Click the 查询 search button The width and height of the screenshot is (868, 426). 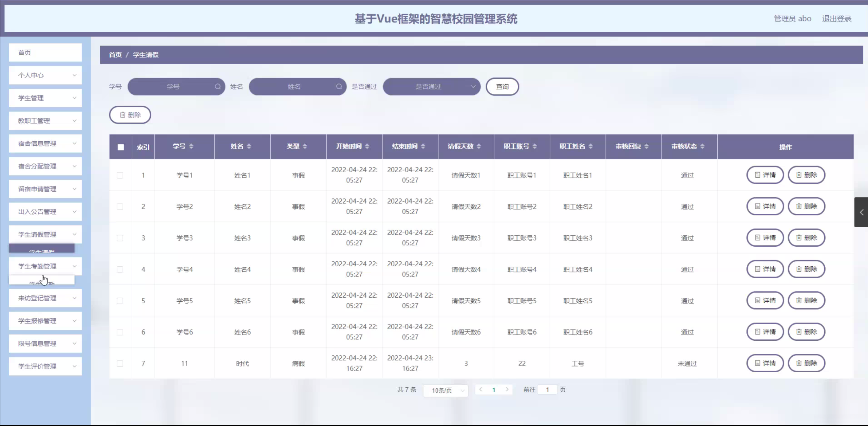pos(502,87)
